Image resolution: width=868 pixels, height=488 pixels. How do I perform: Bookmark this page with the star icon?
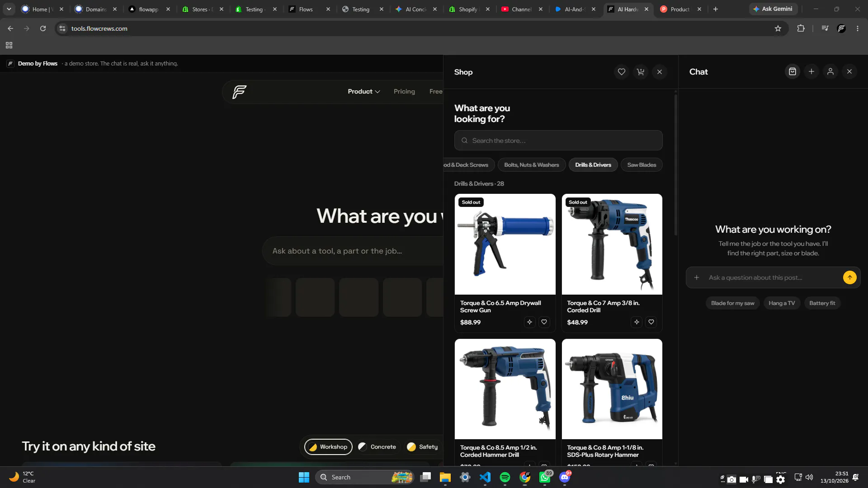pyautogui.click(x=778, y=28)
